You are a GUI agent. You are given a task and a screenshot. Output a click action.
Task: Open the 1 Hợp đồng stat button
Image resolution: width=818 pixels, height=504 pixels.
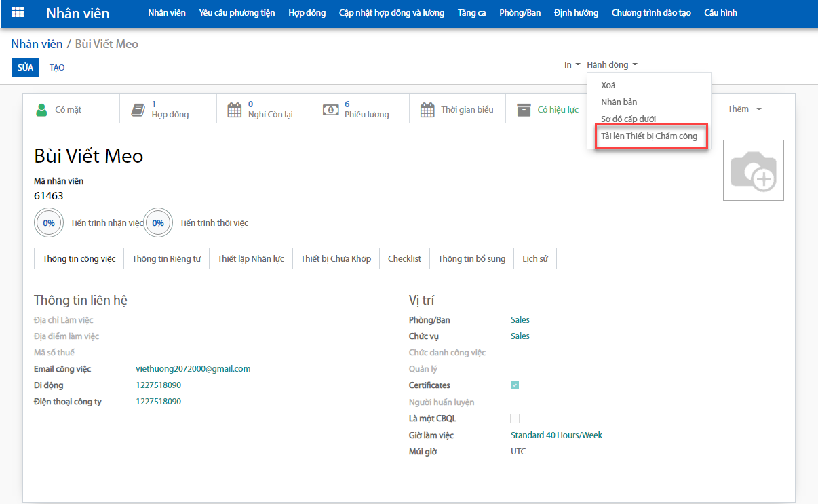pos(168,109)
